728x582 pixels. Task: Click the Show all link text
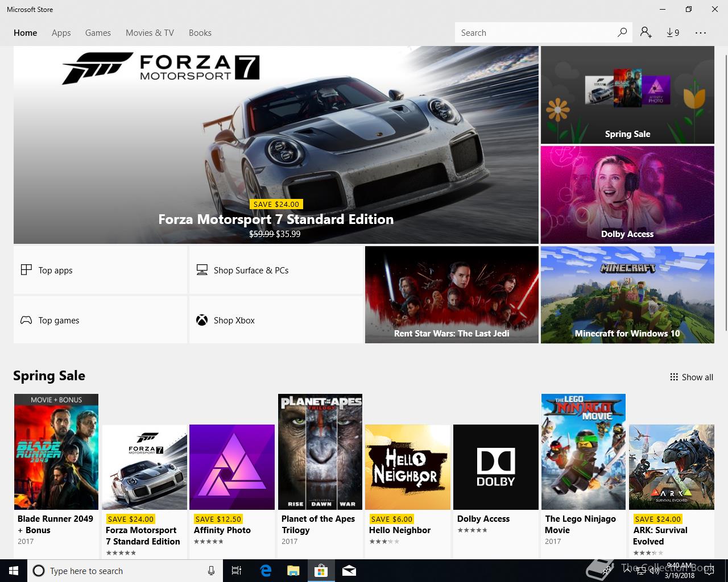tap(697, 377)
